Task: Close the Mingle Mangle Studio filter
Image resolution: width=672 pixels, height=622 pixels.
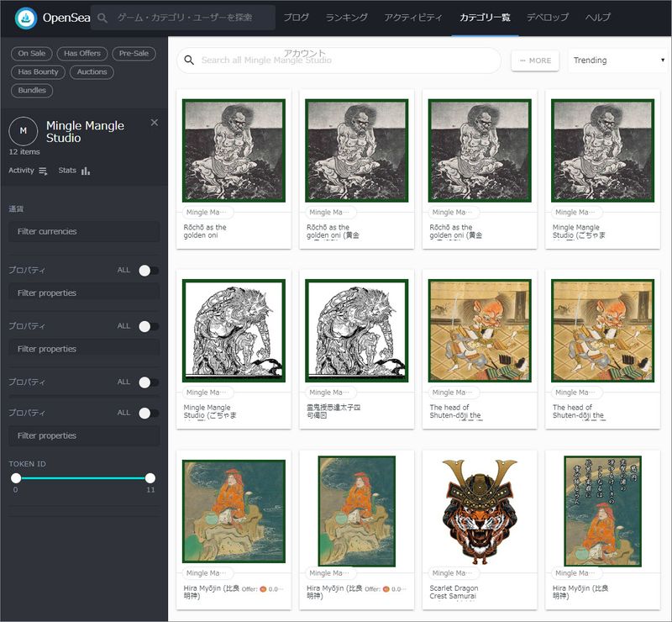Action: (154, 123)
